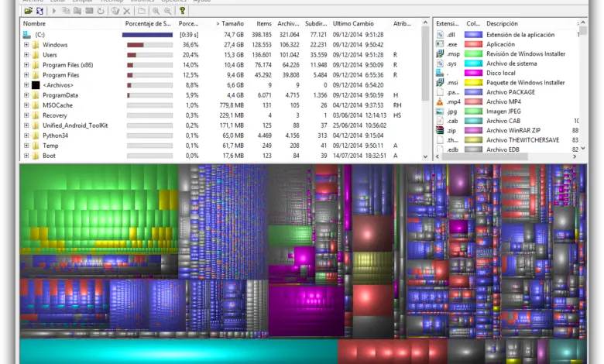604x364 pixels.
Task: Expand the Users folder tree node
Action: click(26, 55)
